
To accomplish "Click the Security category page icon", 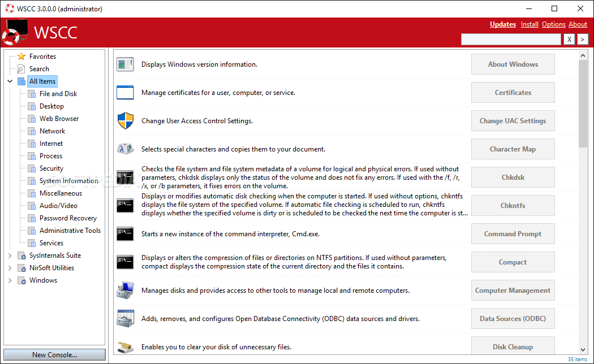I will tap(32, 168).
